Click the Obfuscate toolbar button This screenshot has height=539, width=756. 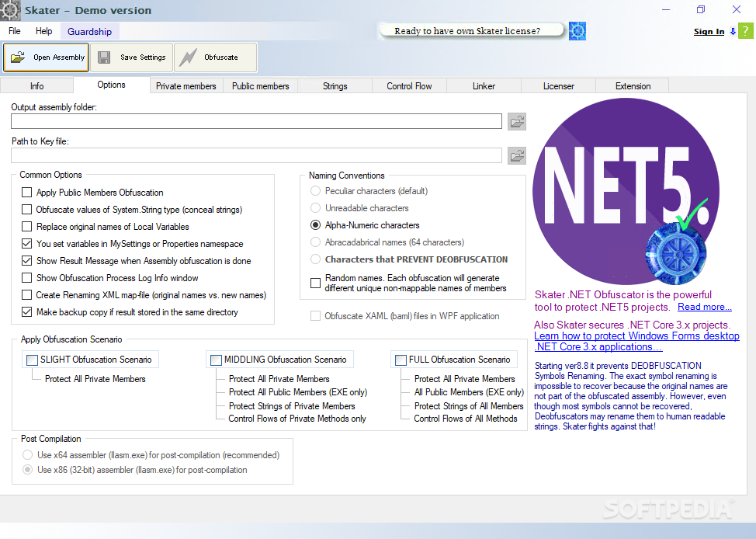[x=215, y=57]
